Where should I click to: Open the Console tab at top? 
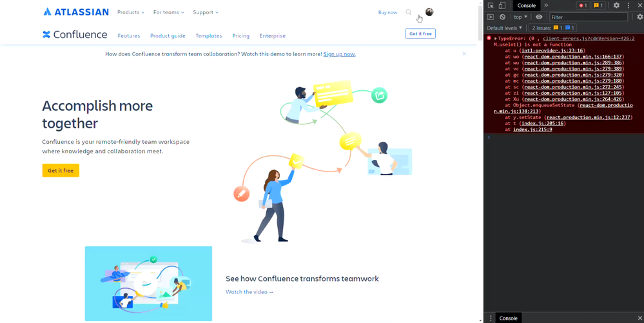(x=526, y=5)
